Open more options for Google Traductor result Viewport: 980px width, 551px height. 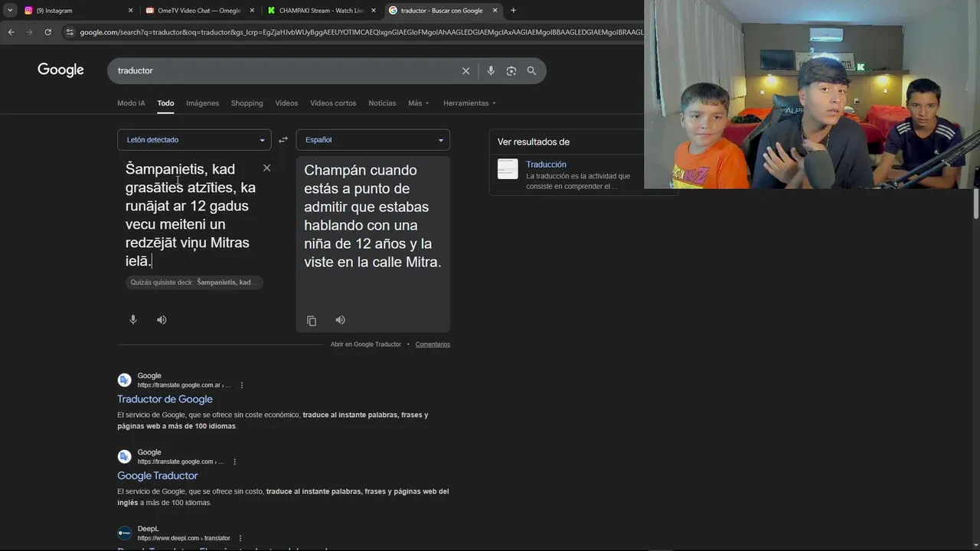pyautogui.click(x=234, y=462)
